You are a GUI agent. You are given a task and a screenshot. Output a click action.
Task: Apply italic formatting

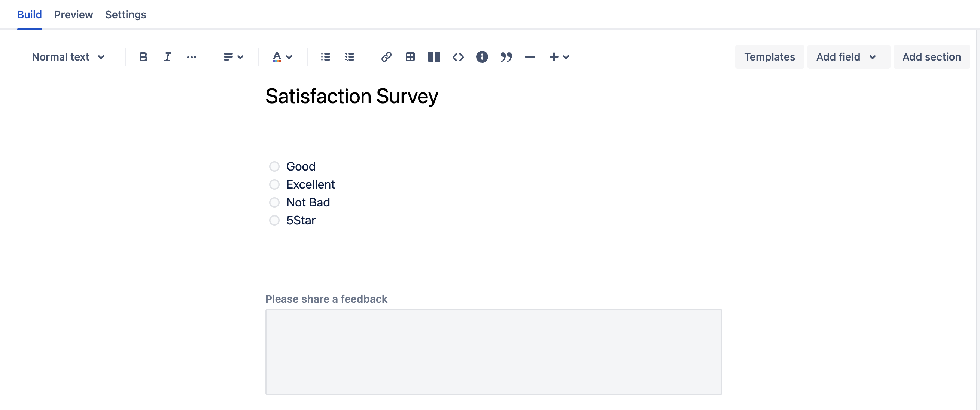(167, 57)
